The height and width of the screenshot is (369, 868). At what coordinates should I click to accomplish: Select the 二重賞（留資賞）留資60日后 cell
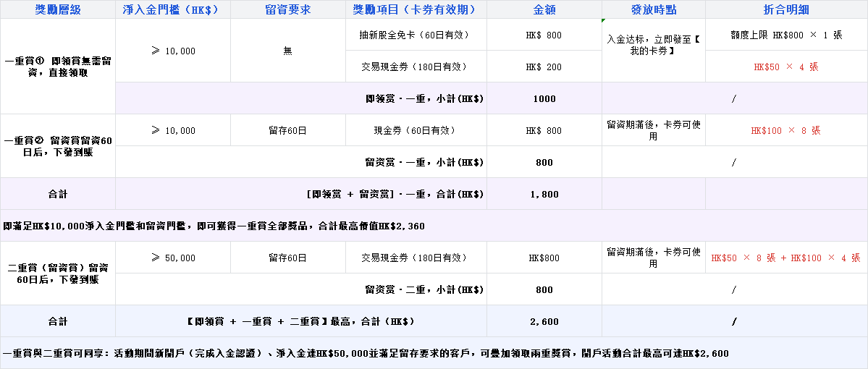tap(58, 273)
